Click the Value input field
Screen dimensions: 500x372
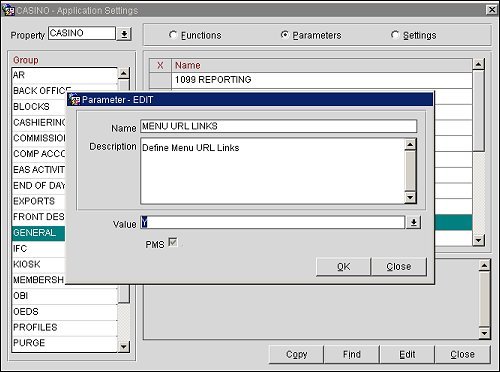(x=272, y=222)
